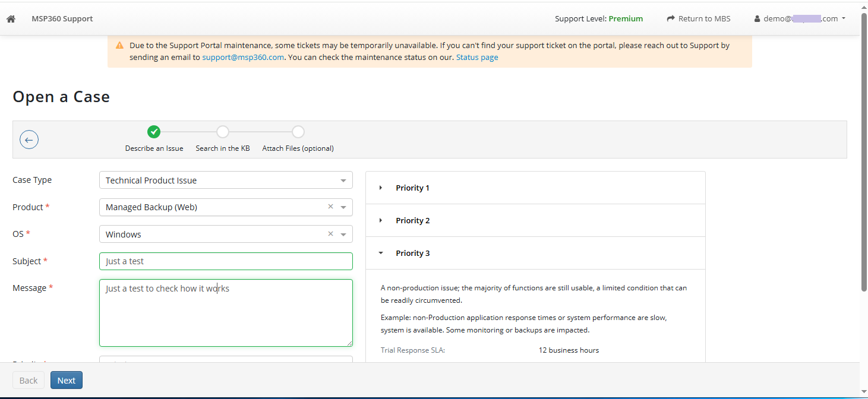
Task: Click the Return to MBS link
Action: pyautogui.click(x=699, y=18)
